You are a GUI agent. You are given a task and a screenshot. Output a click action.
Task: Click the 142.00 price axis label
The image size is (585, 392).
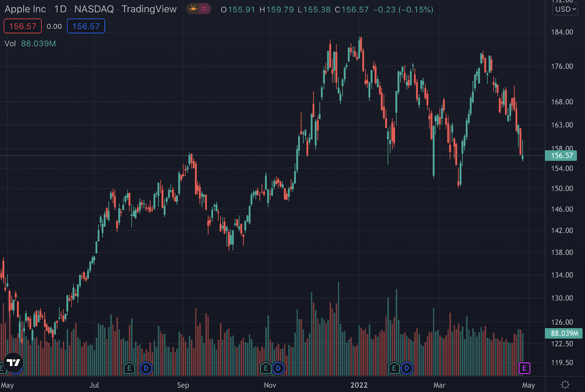[x=562, y=231]
